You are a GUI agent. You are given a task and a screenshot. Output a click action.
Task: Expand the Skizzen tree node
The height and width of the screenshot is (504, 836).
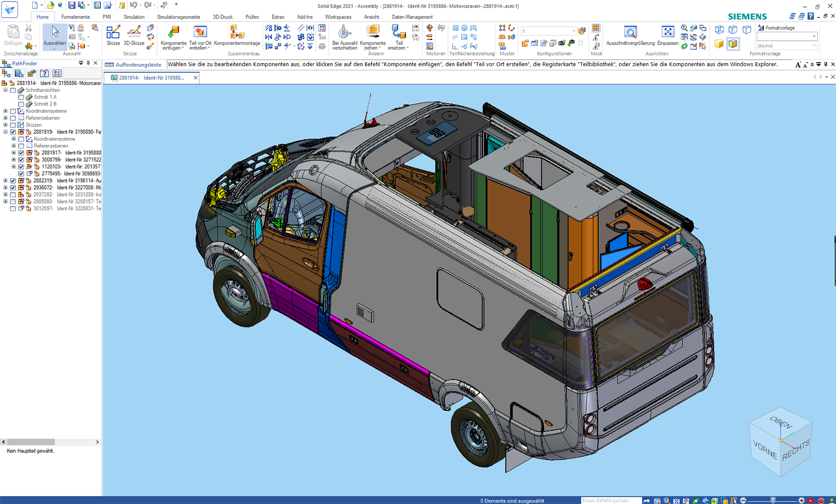[6, 125]
